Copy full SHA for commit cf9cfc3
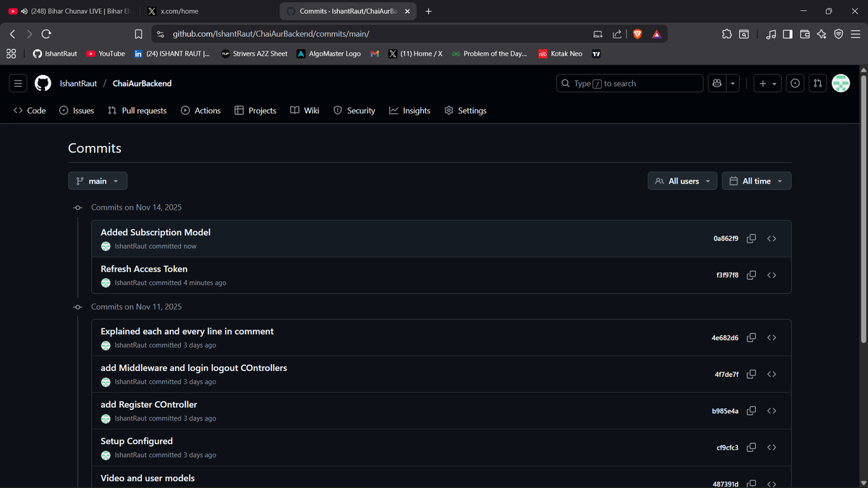 pyautogui.click(x=752, y=448)
